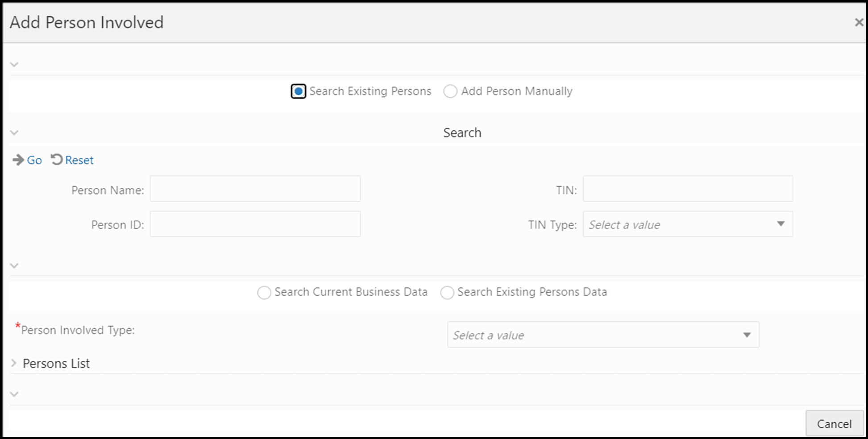Screen dimensions: 868x439
Task: Click the Reset icon to clear search fields
Action: [x=56, y=160]
